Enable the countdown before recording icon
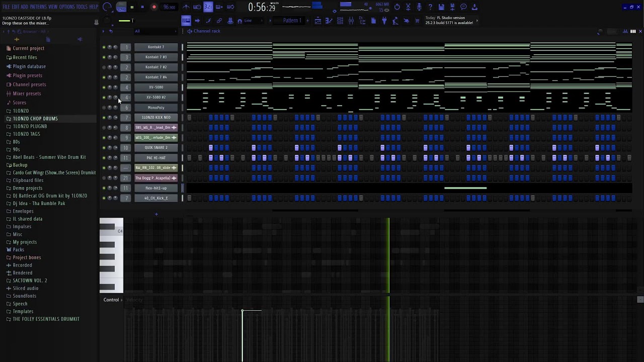This screenshot has height=362, width=644. (x=208, y=7)
